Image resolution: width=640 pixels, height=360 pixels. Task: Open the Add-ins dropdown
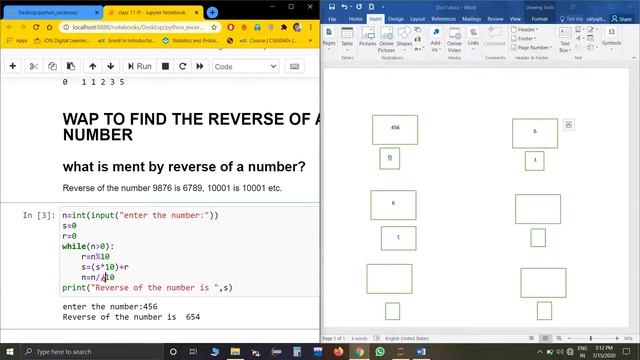coord(436,39)
